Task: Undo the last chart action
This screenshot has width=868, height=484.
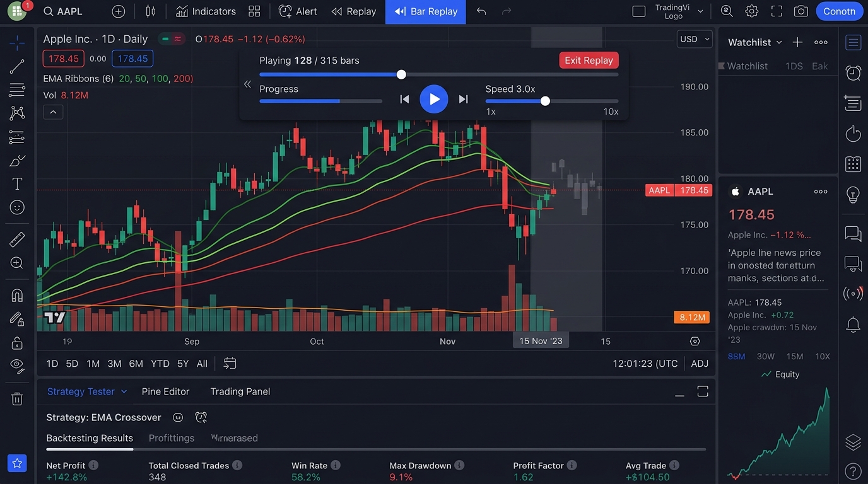Action: coord(481,11)
